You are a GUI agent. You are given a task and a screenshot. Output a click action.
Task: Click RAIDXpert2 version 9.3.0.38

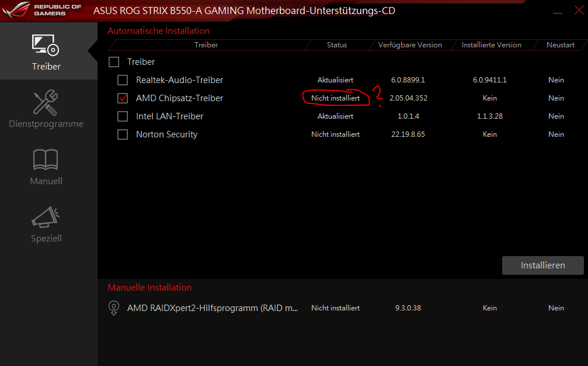click(408, 308)
